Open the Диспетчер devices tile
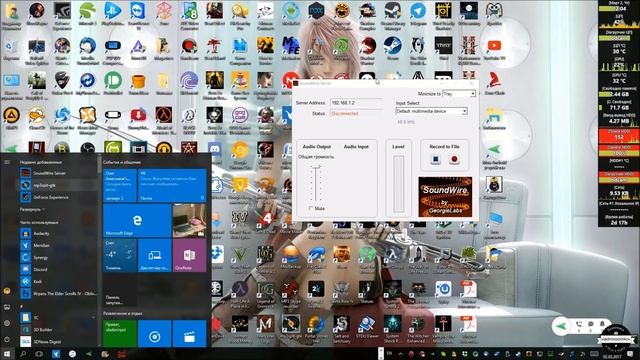Screen dimensions: 640x360 click(x=155, y=256)
